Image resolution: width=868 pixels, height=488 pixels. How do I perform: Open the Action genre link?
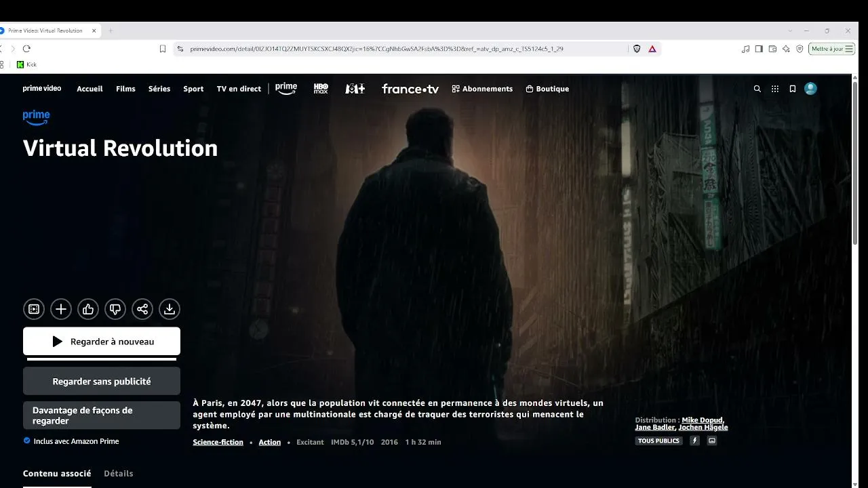point(270,442)
